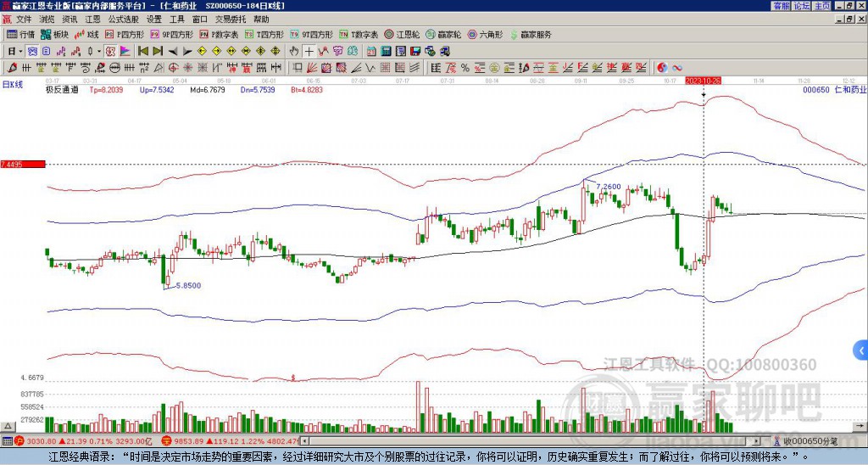Click the 7.4495 red price tag

(x=23, y=165)
